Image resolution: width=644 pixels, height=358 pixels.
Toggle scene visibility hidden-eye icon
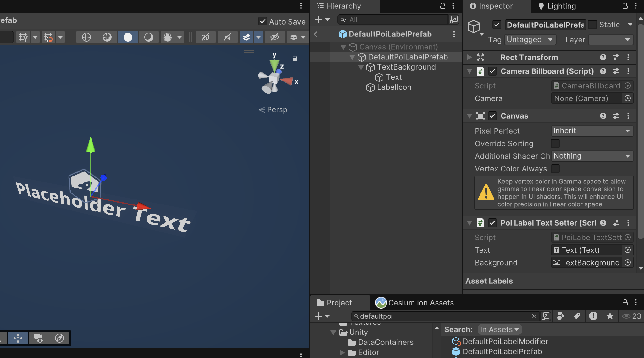tap(275, 37)
